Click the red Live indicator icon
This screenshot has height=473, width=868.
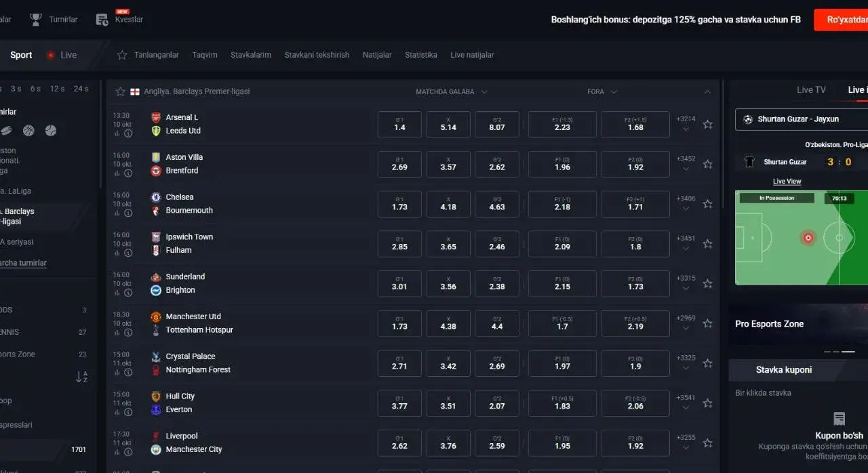50,56
